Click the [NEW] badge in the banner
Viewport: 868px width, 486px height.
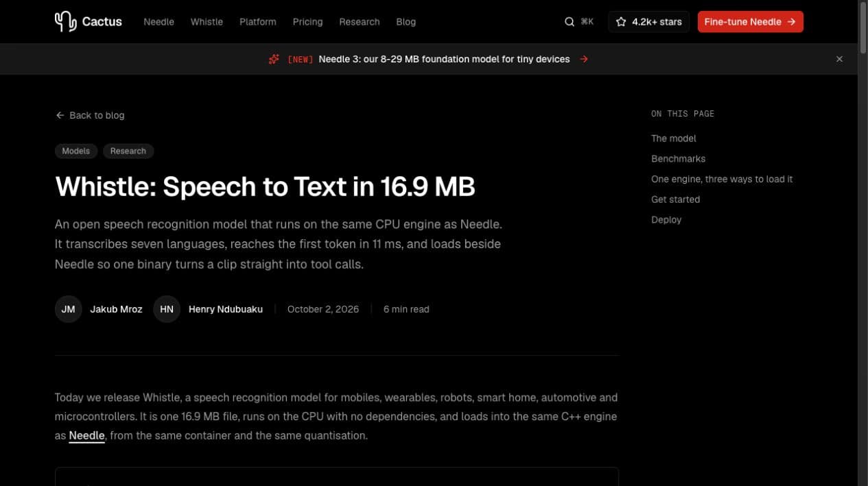(300, 60)
